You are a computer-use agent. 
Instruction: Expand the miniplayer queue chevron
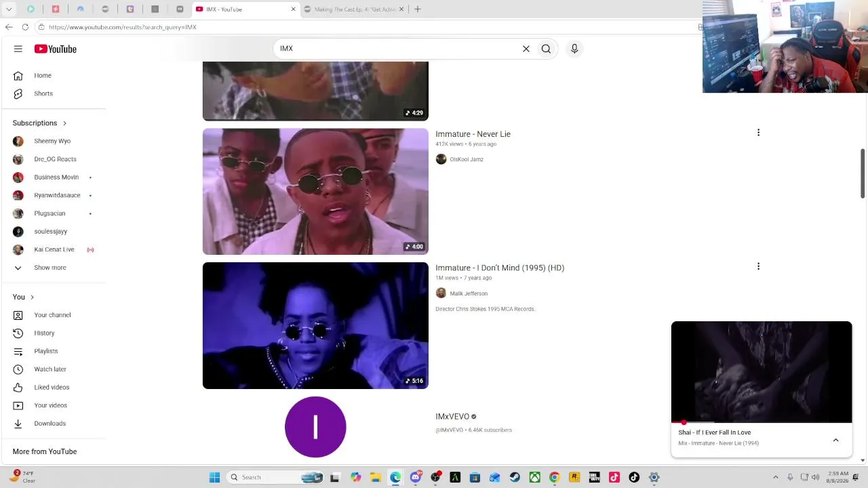835,440
